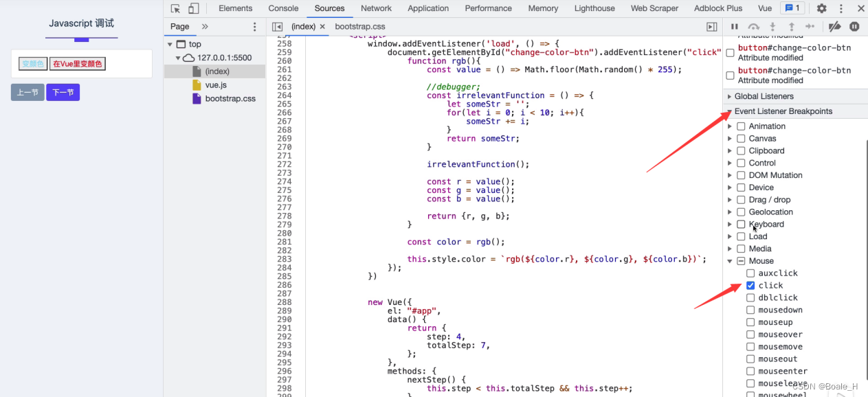The width and height of the screenshot is (868, 397).
Task: Click the 变颜色 button
Action: tap(32, 64)
